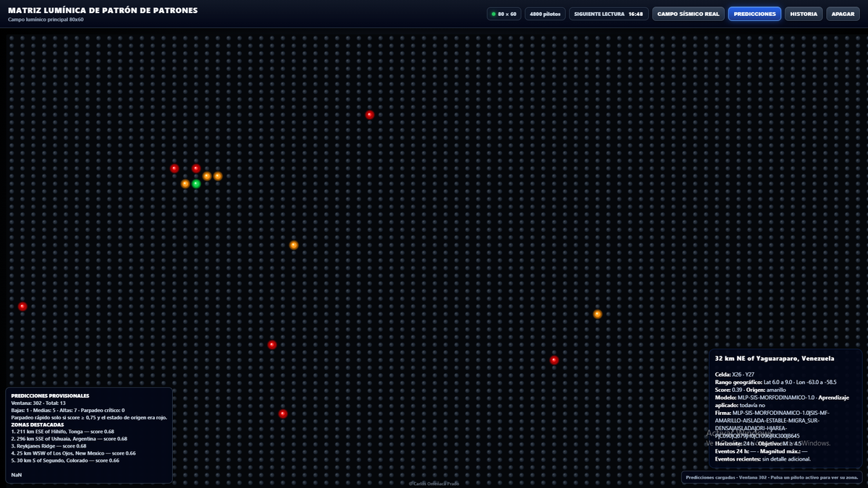Screen dimensions: 868x488
Task: Activate the PREDICCIONES button
Action: (x=754, y=14)
